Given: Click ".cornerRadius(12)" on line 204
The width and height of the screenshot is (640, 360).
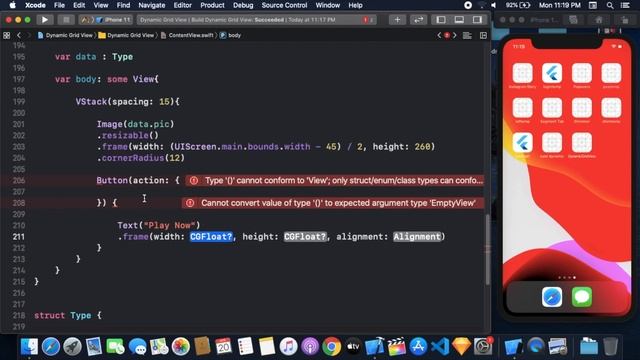Looking at the screenshot, I should (141, 158).
